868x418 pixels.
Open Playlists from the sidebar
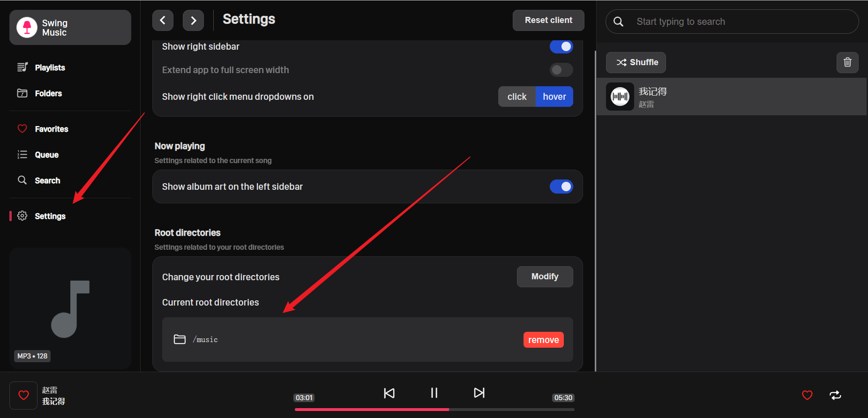[x=50, y=67]
